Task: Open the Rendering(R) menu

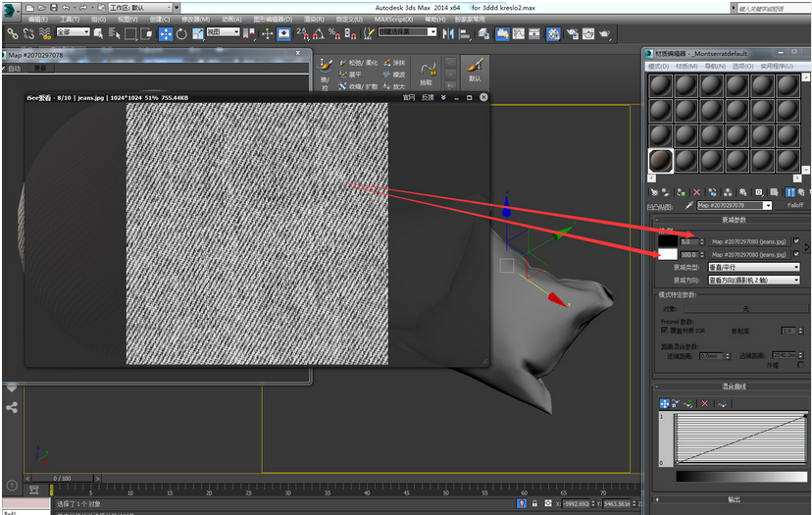Action: pos(314,20)
